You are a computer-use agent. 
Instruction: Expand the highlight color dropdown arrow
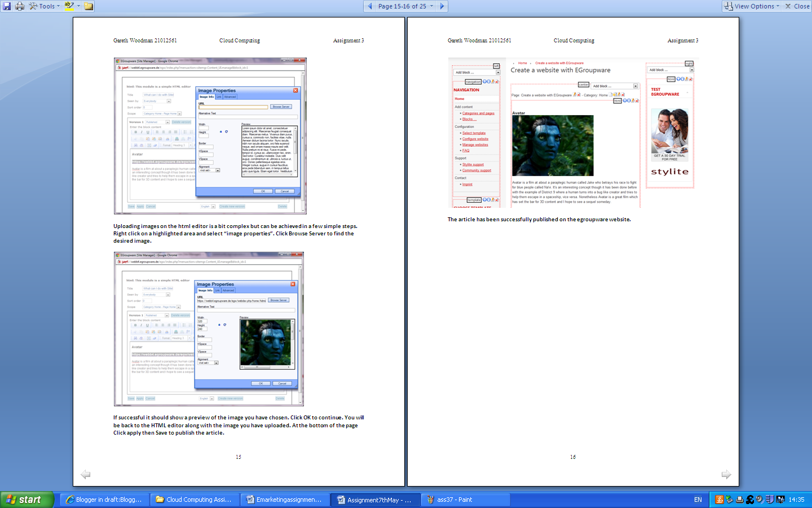pos(78,6)
